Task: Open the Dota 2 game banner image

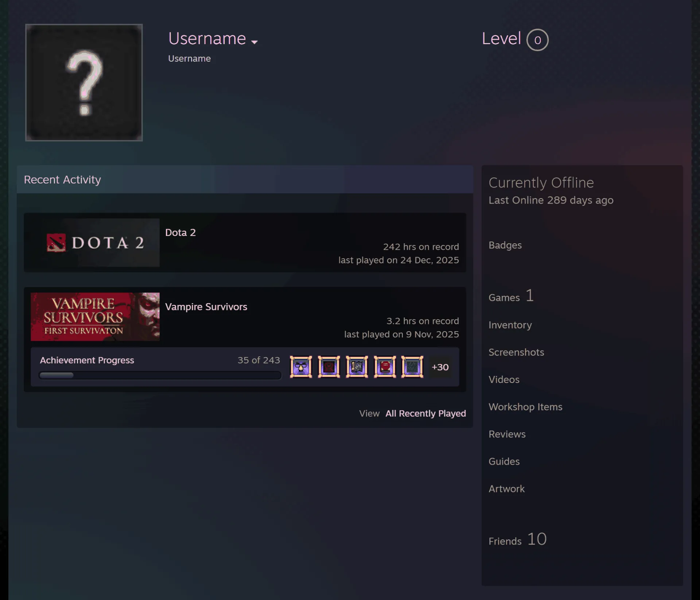Action: pyautogui.click(x=95, y=243)
